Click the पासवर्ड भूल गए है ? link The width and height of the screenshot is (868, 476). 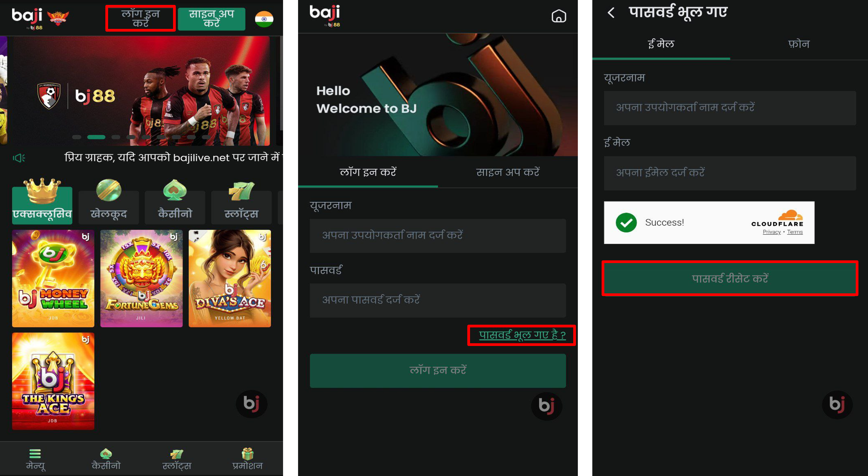tap(522, 335)
